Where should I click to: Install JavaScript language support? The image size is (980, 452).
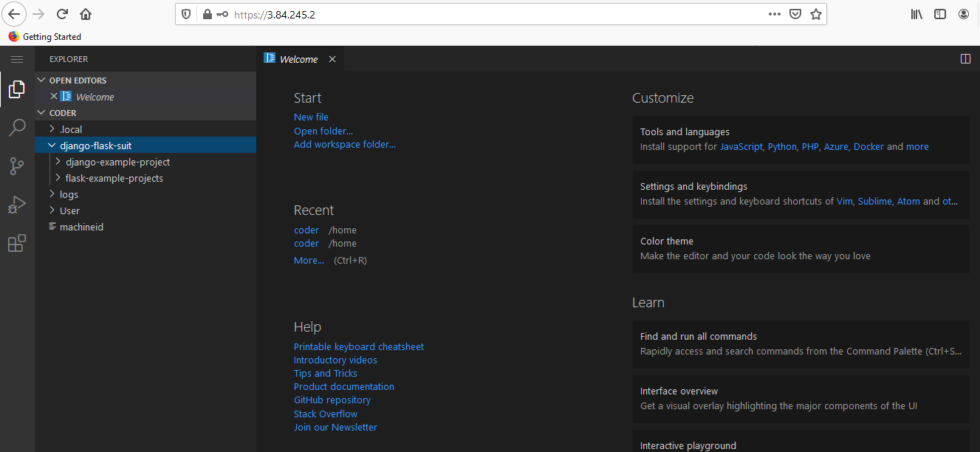point(741,146)
